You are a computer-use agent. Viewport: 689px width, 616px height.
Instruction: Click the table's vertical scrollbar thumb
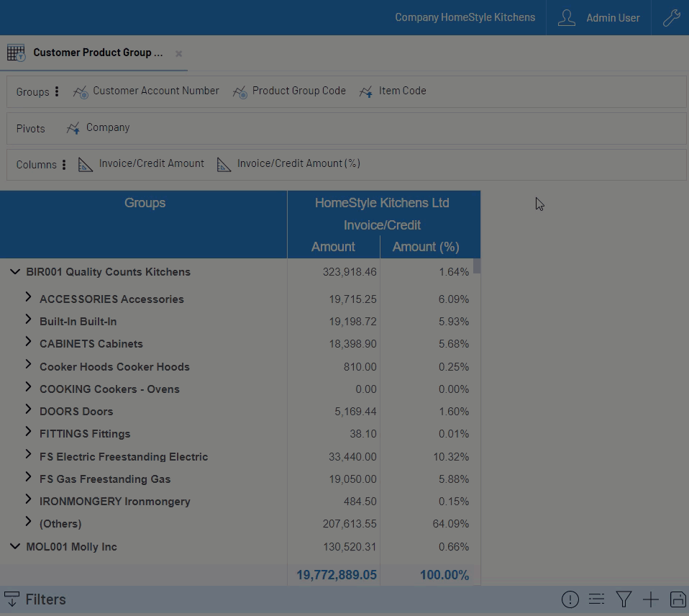click(x=477, y=266)
